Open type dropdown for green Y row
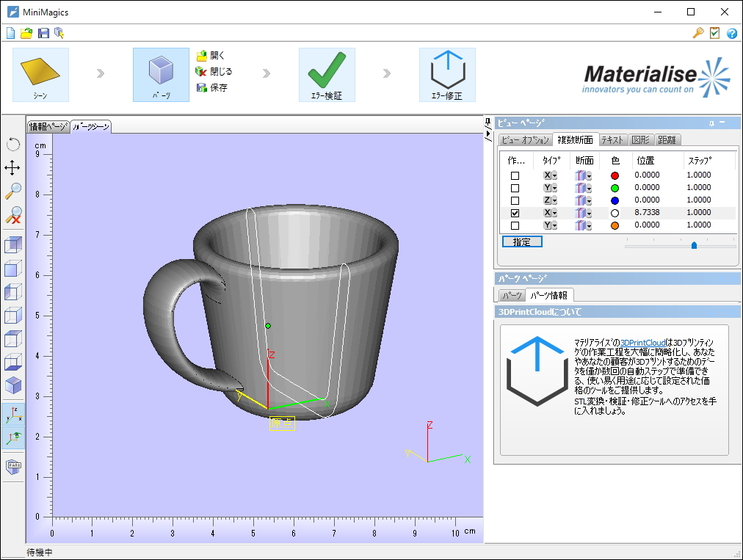 coord(554,188)
